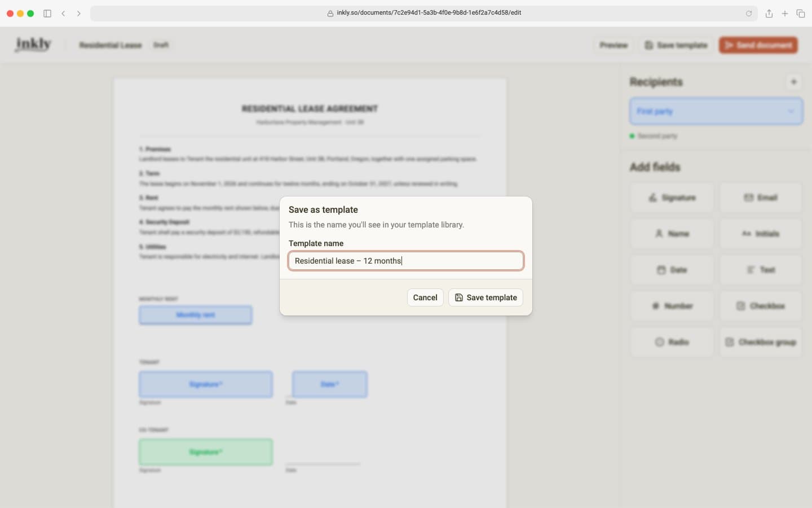Viewport: 812px width, 508px height.
Task: Focus the Template name text field
Action: coord(406,261)
